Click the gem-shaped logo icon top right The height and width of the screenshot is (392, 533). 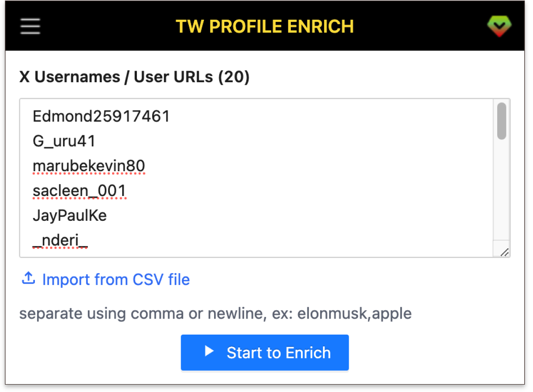[499, 26]
